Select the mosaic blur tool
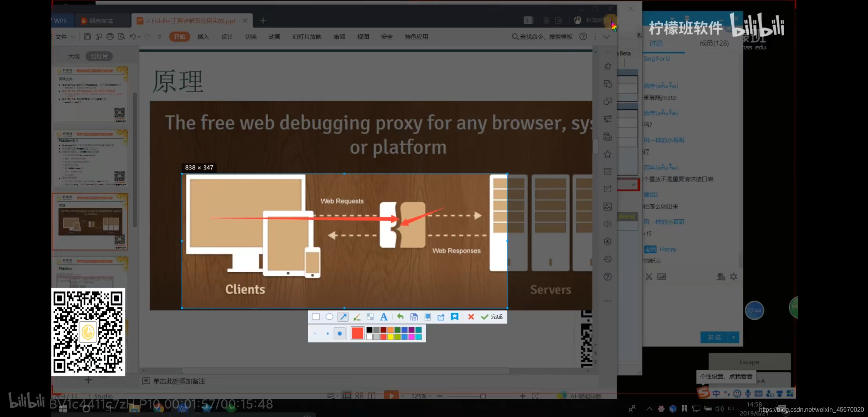This screenshot has width=868, height=417. (370, 317)
